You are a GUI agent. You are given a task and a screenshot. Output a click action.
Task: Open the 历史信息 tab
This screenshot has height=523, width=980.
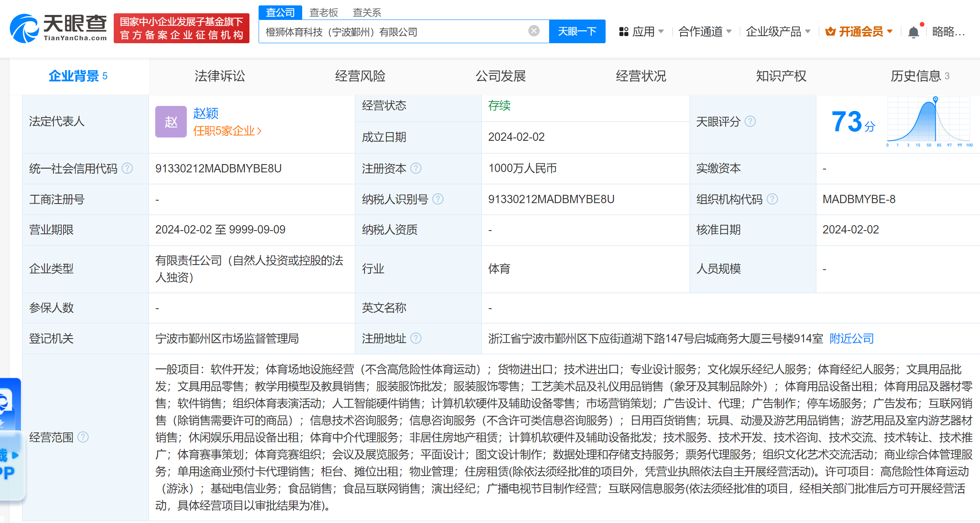click(920, 76)
